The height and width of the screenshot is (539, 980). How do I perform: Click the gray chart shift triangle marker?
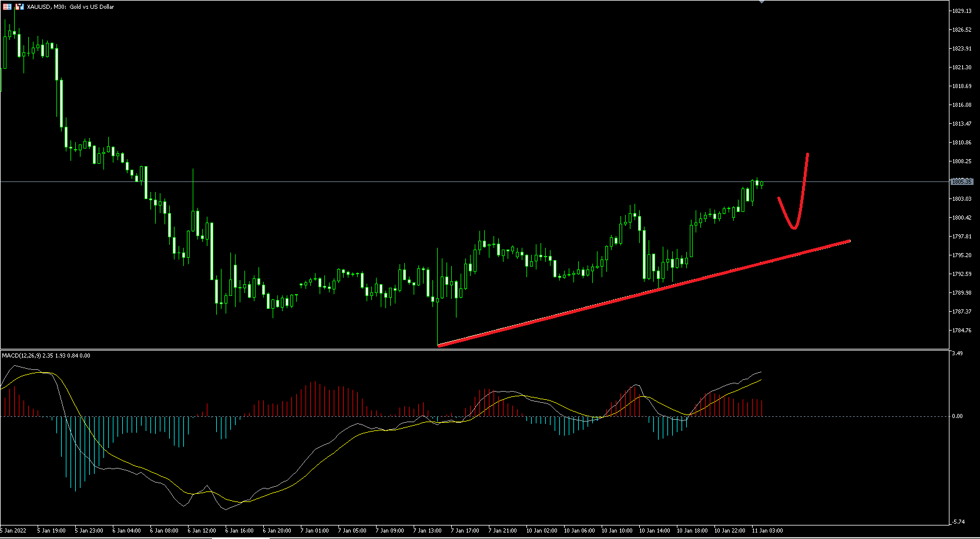point(761,2)
